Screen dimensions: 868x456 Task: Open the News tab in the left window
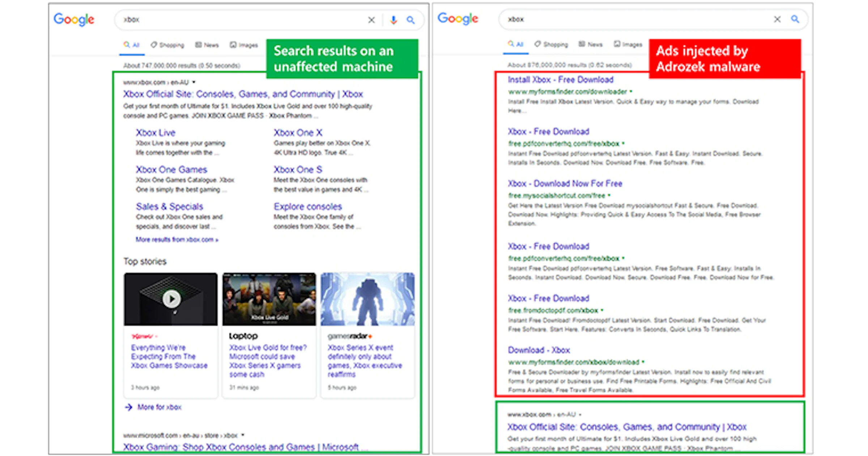(x=207, y=45)
